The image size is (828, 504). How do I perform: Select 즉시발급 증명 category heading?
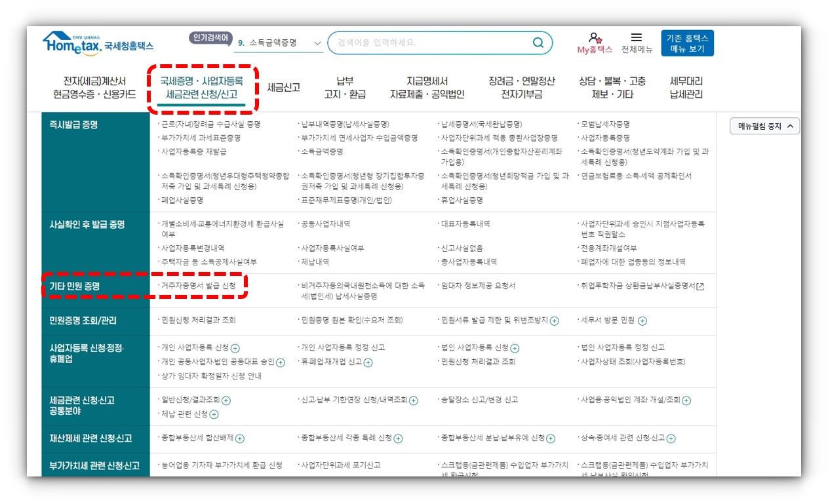[x=73, y=125]
